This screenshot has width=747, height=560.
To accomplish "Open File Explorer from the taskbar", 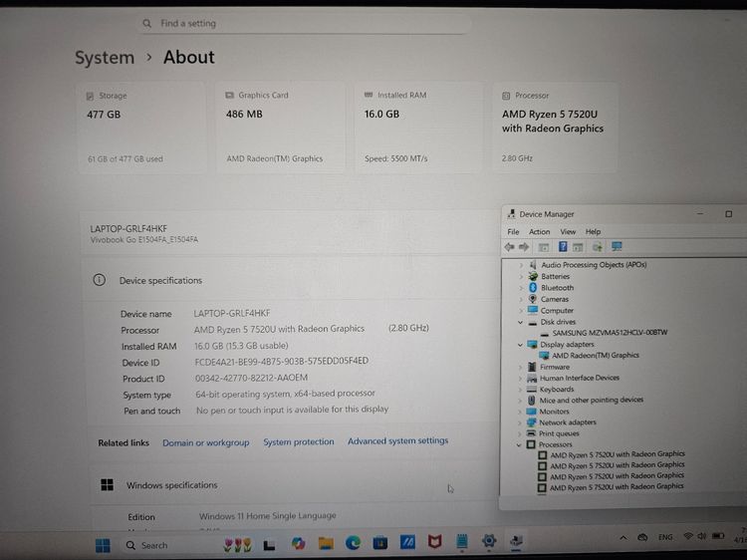I will [x=326, y=543].
